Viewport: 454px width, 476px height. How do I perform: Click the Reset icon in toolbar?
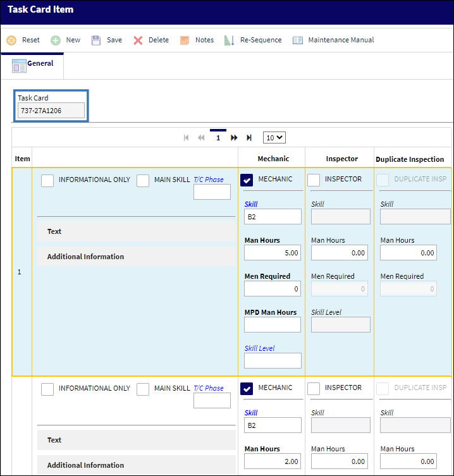click(11, 40)
